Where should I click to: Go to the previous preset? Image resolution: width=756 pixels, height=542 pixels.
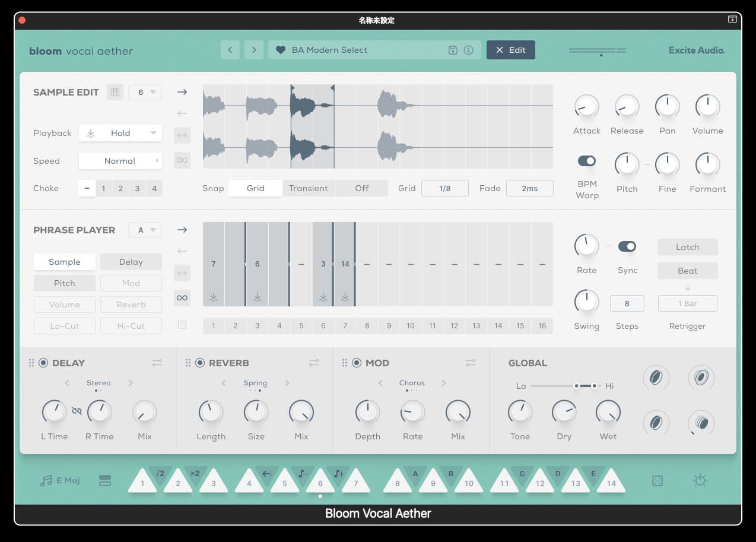click(230, 50)
